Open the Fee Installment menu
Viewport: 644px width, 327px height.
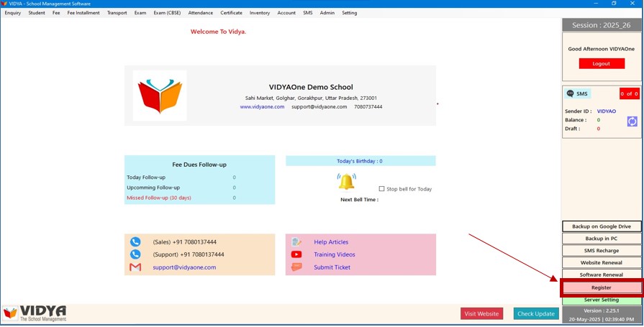click(x=83, y=13)
